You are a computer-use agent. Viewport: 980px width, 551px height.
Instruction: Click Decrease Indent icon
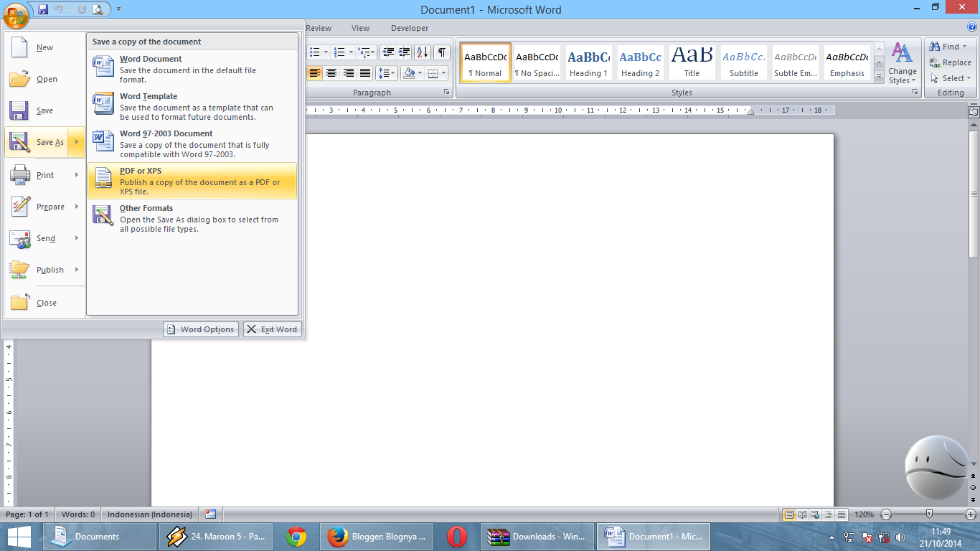coord(388,52)
